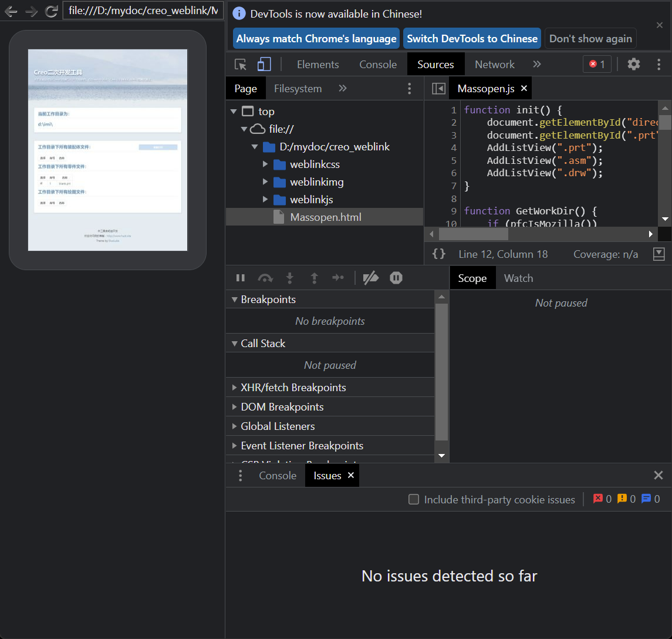Open the DevTools customize three-dot menu
Image resolution: width=672 pixels, height=639 pixels.
(659, 65)
